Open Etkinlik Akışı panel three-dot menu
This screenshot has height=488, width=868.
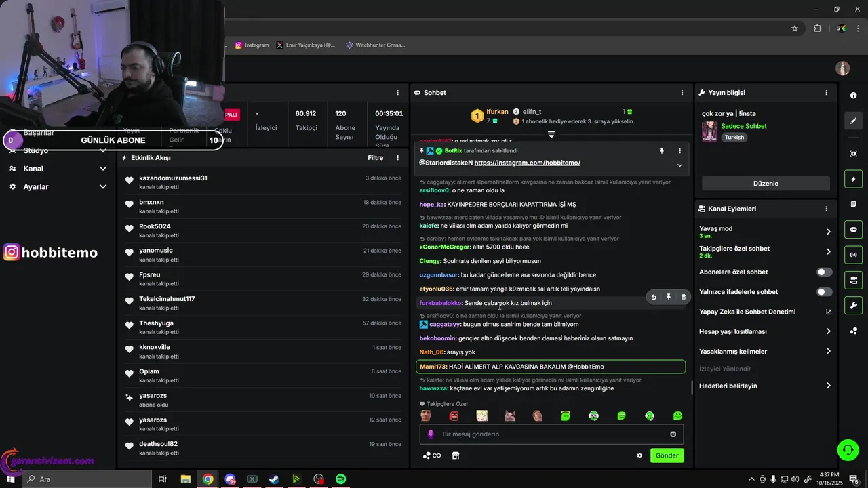pos(398,158)
